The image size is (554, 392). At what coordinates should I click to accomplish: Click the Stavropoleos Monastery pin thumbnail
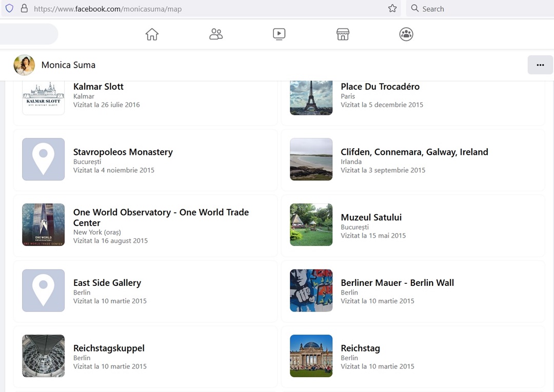[x=44, y=159]
